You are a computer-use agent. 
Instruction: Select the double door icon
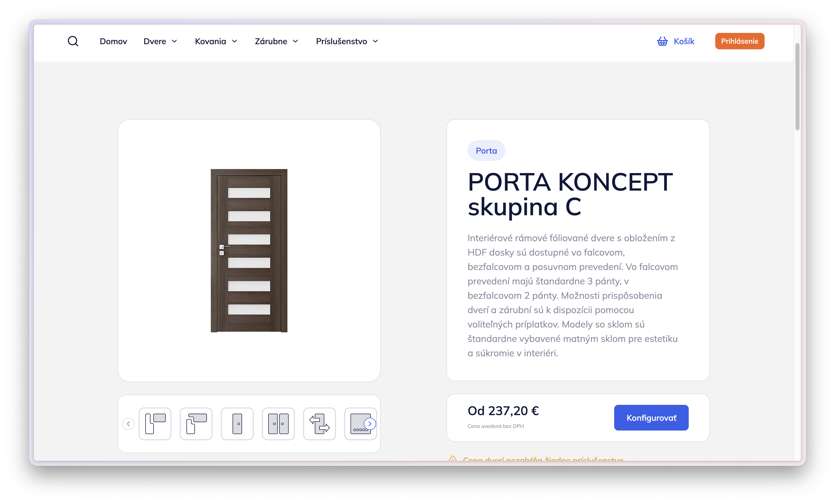click(278, 424)
